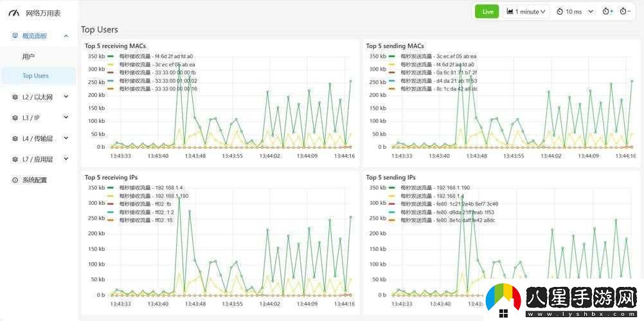Viewport: 644px width, 321px height.
Task: Select Top Users in the sidebar
Action: click(x=39, y=76)
